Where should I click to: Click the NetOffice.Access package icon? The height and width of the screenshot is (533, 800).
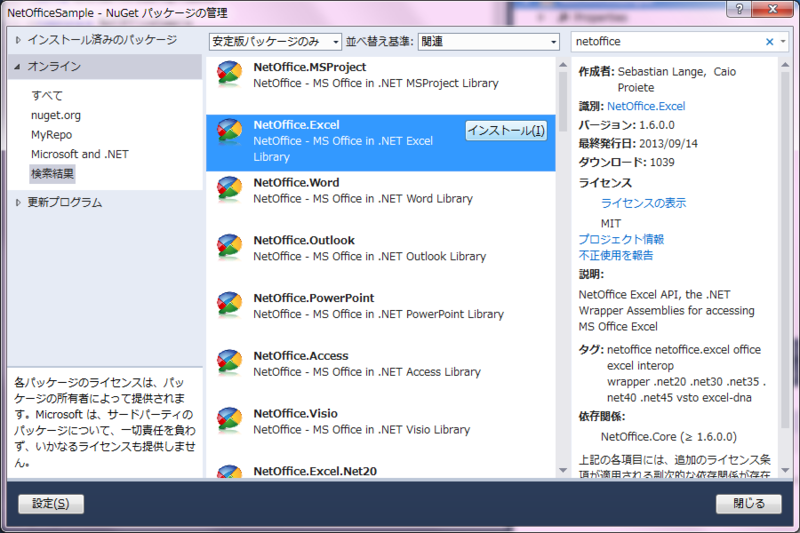pos(230,362)
